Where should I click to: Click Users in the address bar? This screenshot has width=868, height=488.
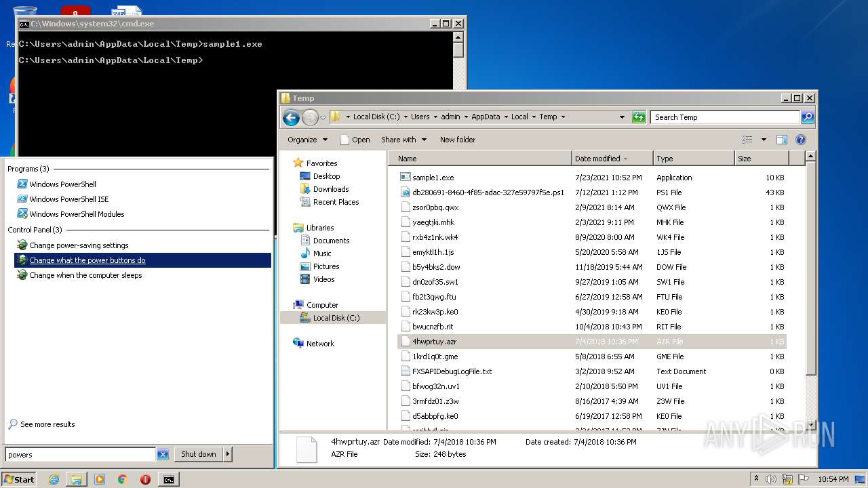point(420,117)
